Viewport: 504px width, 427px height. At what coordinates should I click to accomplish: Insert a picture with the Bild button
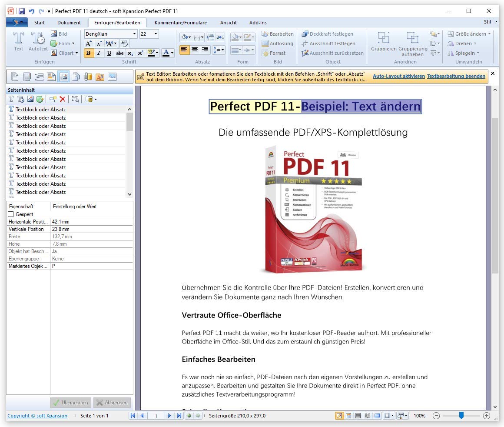59,34
